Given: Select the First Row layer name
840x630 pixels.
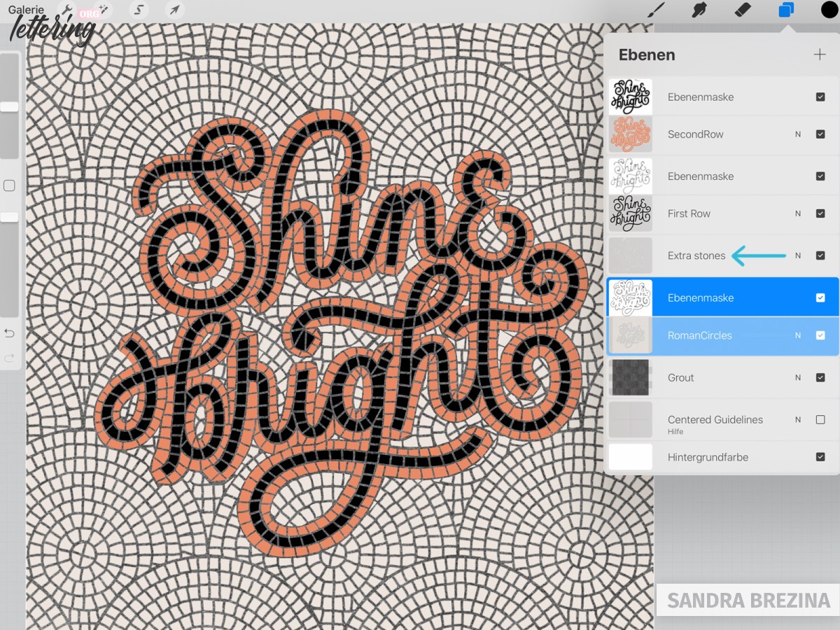Looking at the screenshot, I should (689, 213).
